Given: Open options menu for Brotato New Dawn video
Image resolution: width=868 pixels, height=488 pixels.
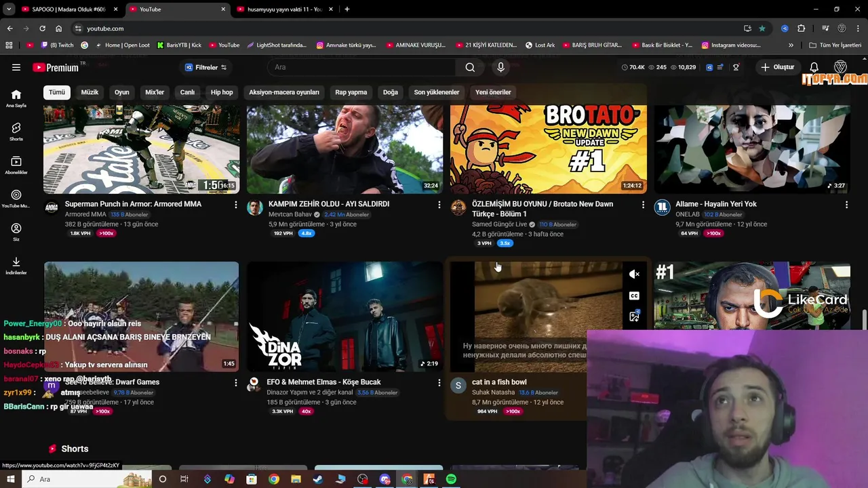Looking at the screenshot, I should (x=643, y=204).
